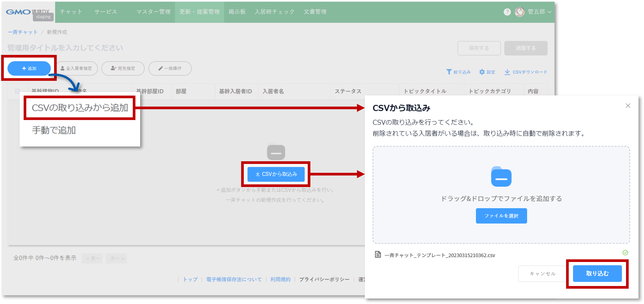Open the 掲示板 navigation tab

click(237, 12)
